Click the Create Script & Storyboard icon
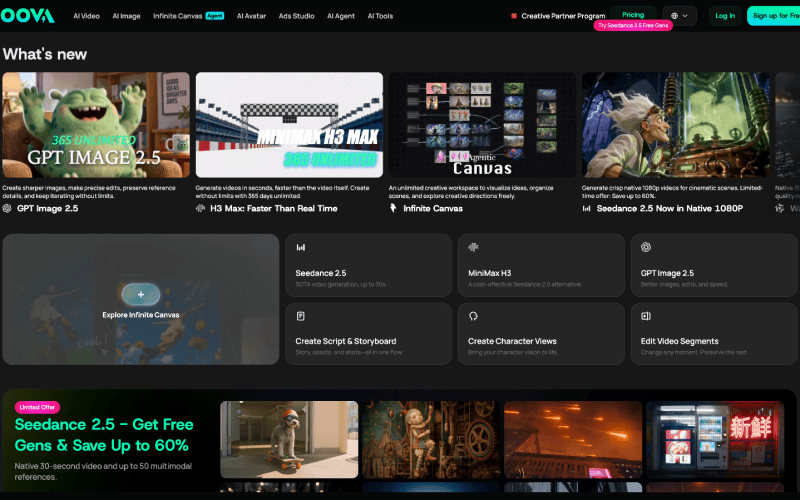800x500 pixels. (x=301, y=316)
